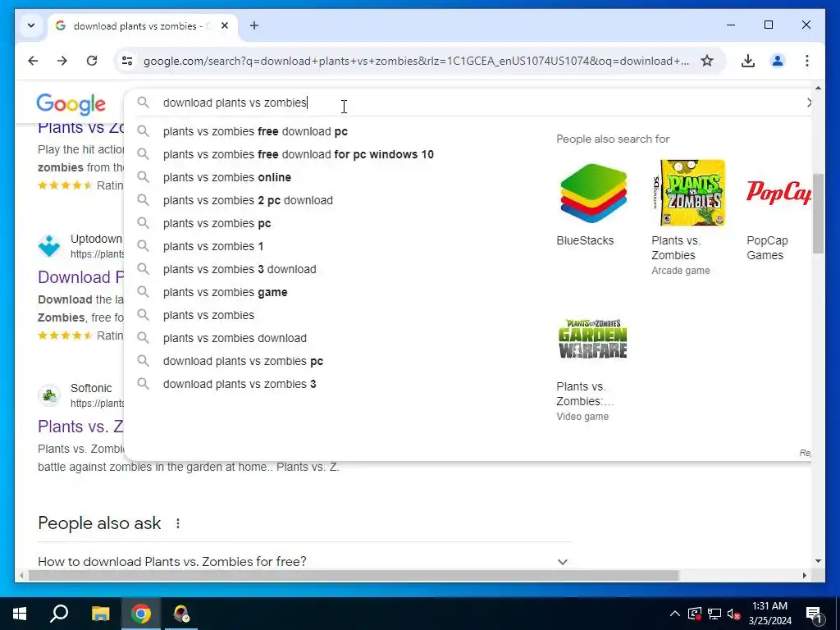This screenshot has height=630, width=840.
Task: Open the Chrome three-dot menu
Action: [807, 61]
